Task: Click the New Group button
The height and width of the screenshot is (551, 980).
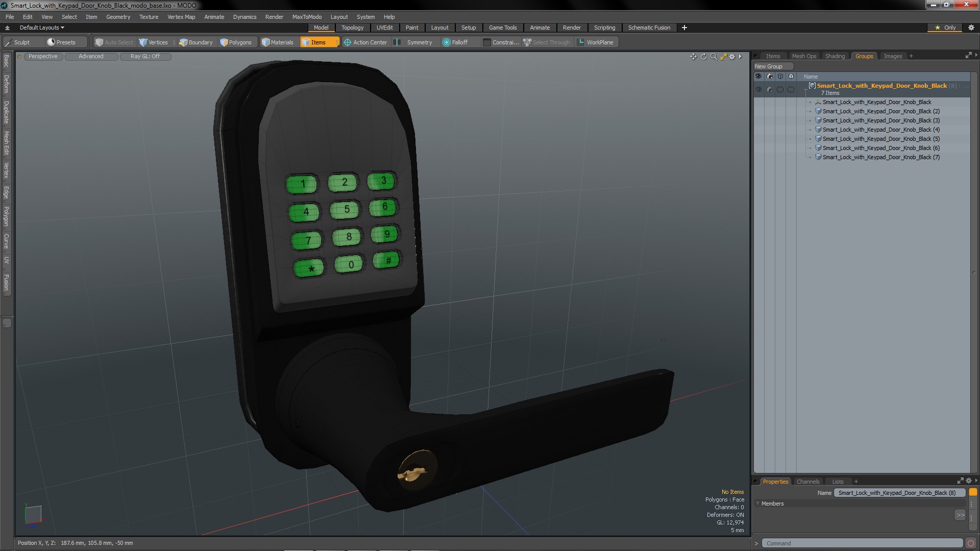Action: [773, 66]
